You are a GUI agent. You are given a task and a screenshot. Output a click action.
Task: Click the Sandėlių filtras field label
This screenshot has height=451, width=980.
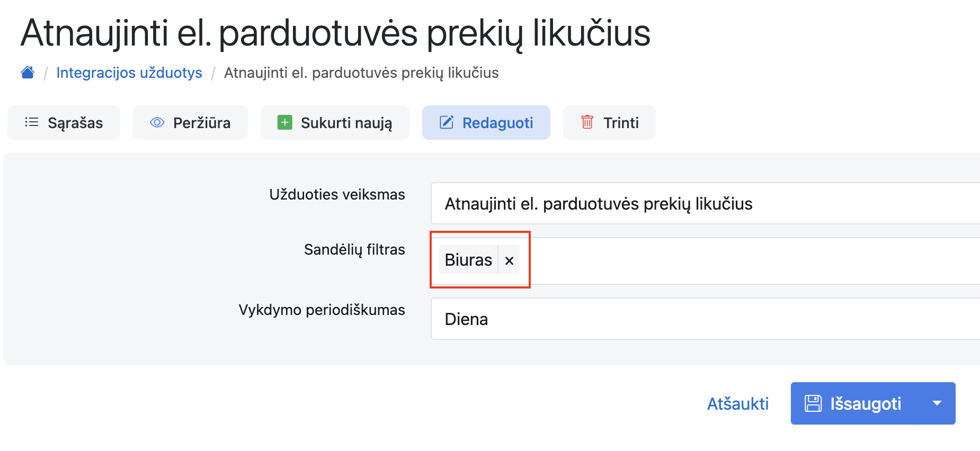pos(354,249)
